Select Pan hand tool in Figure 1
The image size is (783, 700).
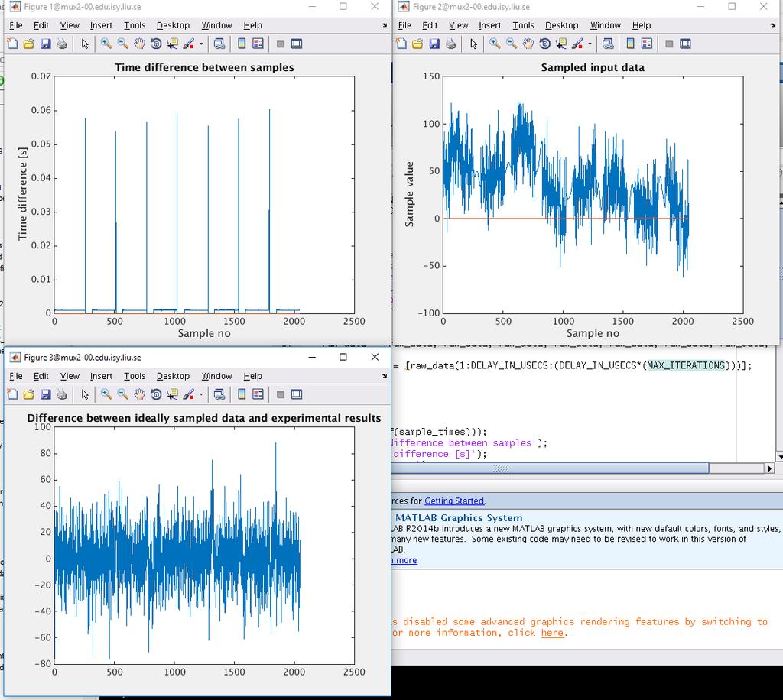(x=139, y=44)
